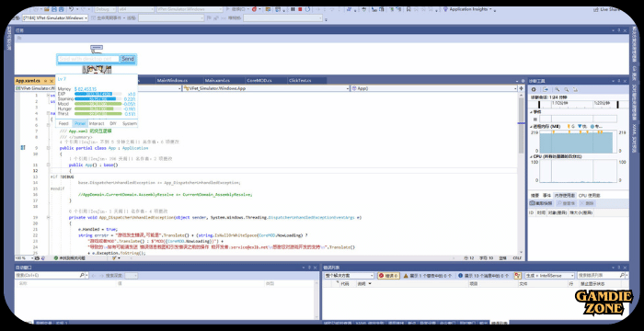Close the App.xaml.cs editor tab

point(52,81)
